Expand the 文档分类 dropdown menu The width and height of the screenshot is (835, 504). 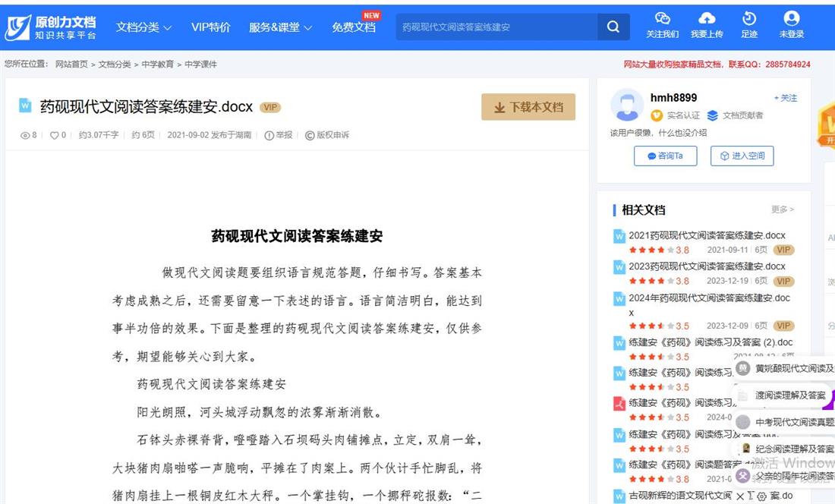143,27
